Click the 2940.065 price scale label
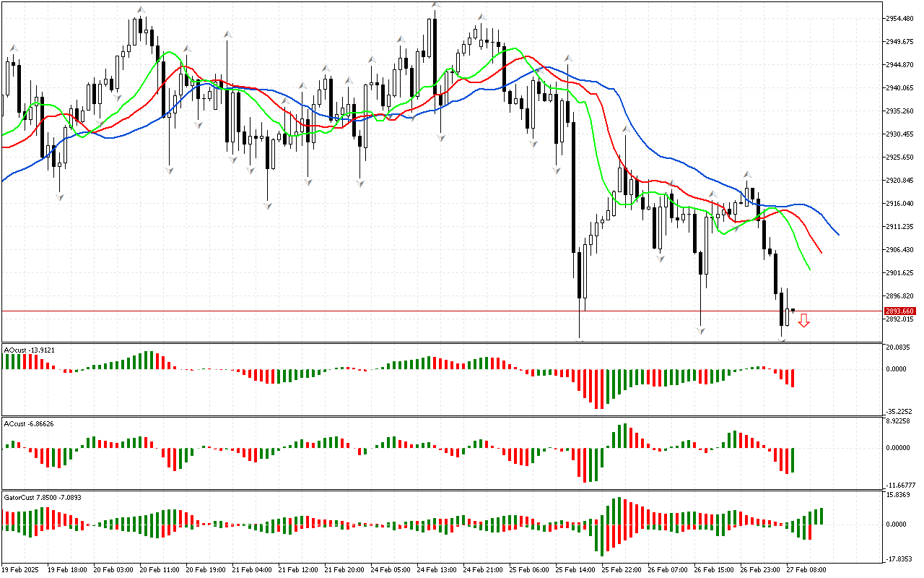 [x=901, y=88]
